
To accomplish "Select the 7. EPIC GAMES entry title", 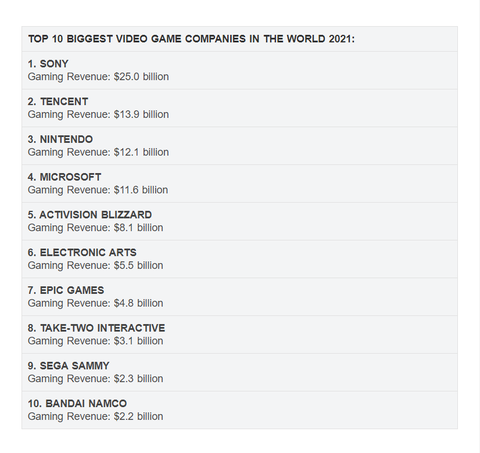I will pos(66,290).
